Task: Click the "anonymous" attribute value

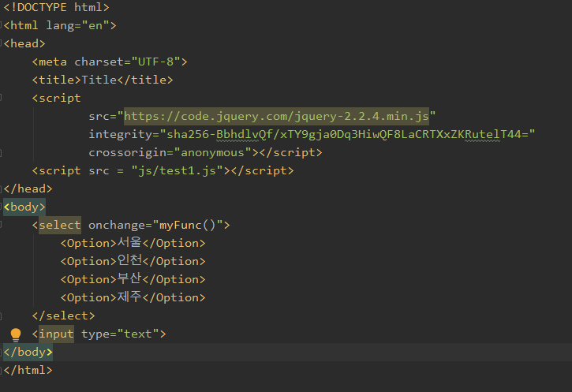Action: (x=213, y=152)
